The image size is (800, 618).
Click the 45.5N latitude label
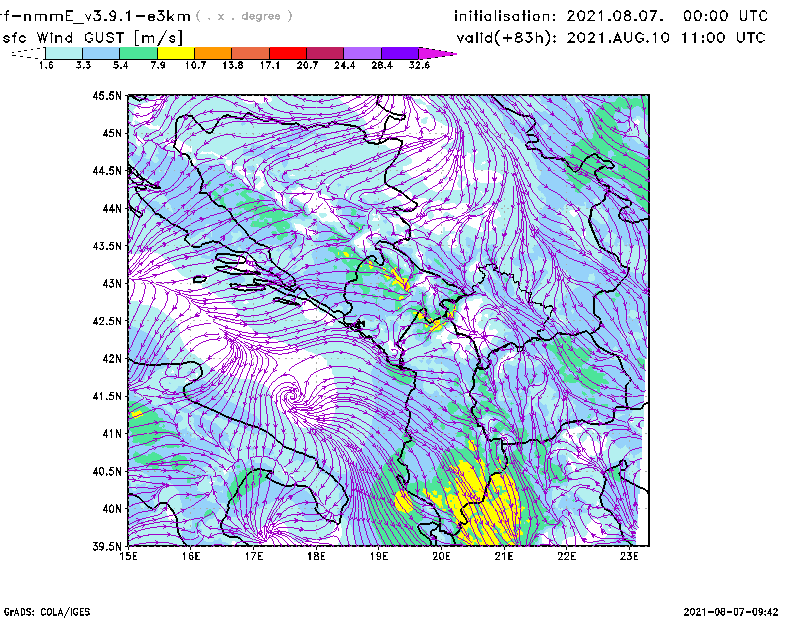coord(108,95)
